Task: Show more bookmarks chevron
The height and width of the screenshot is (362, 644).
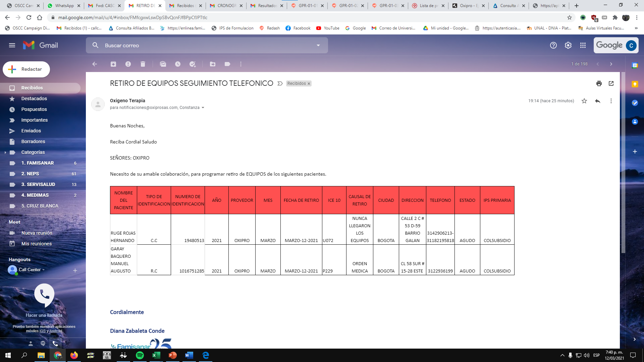Action: [636, 28]
